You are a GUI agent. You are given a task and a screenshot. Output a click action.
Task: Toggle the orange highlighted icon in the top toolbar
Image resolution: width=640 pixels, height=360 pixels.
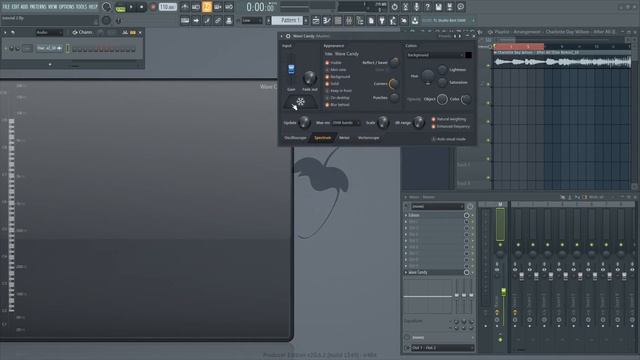(207, 7)
